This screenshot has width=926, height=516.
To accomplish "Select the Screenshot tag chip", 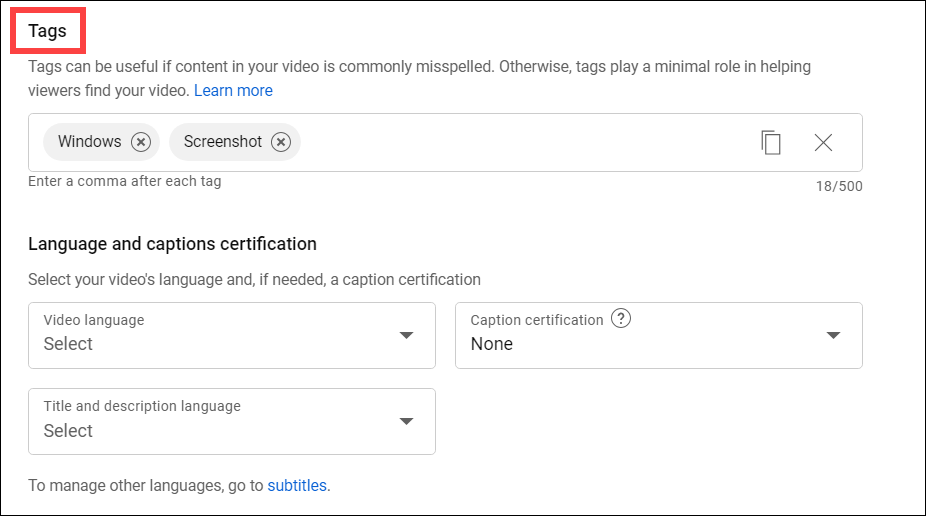I will point(223,142).
